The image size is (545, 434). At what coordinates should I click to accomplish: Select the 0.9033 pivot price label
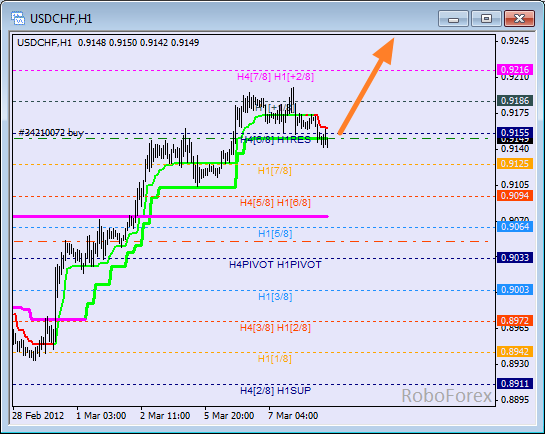tap(515, 257)
